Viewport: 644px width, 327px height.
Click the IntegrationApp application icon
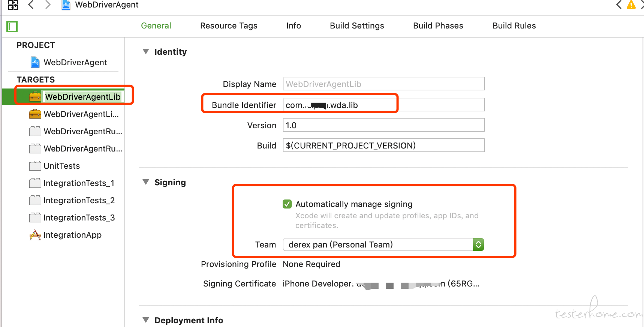tap(35, 235)
